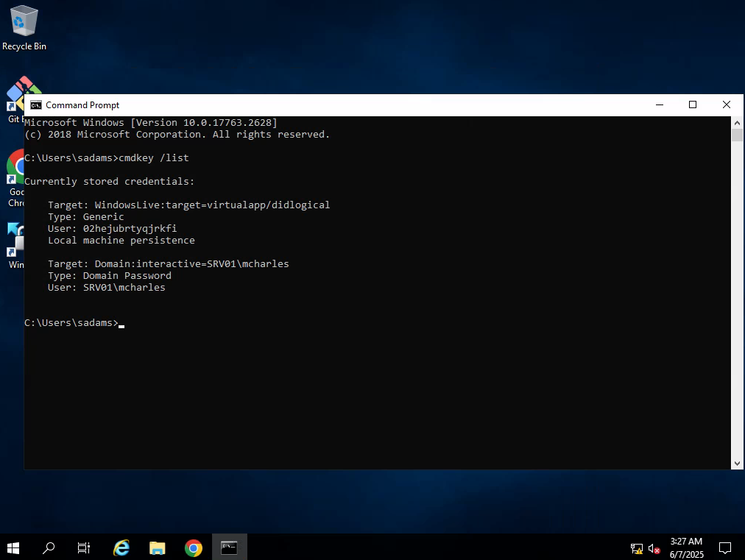Select the Google Chrome desktop shortcut
Viewport: 745px width, 560px height.
(15, 168)
